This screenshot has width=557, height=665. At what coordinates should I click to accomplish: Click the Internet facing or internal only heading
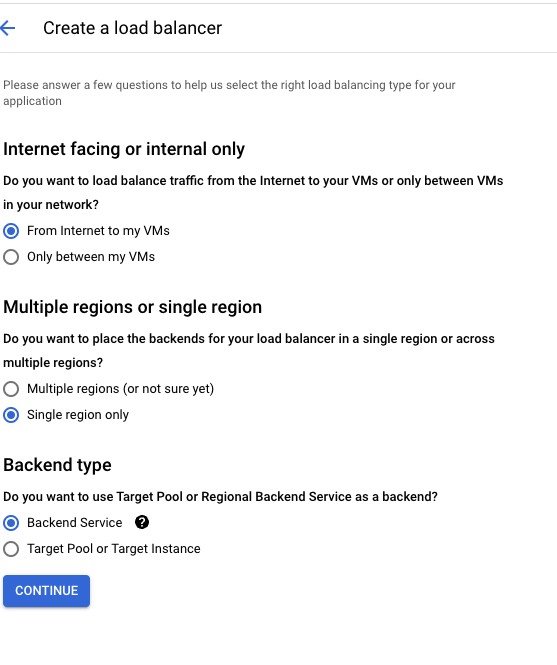point(124,149)
